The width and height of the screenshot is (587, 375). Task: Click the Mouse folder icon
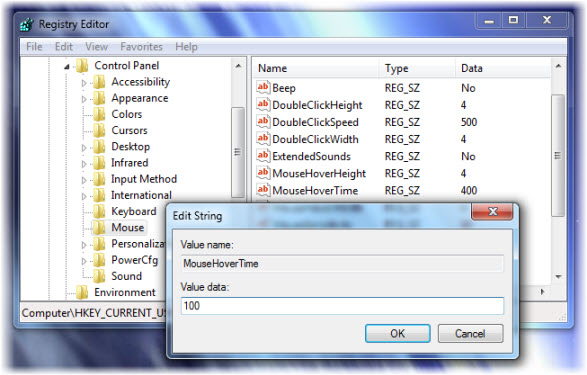(x=100, y=227)
